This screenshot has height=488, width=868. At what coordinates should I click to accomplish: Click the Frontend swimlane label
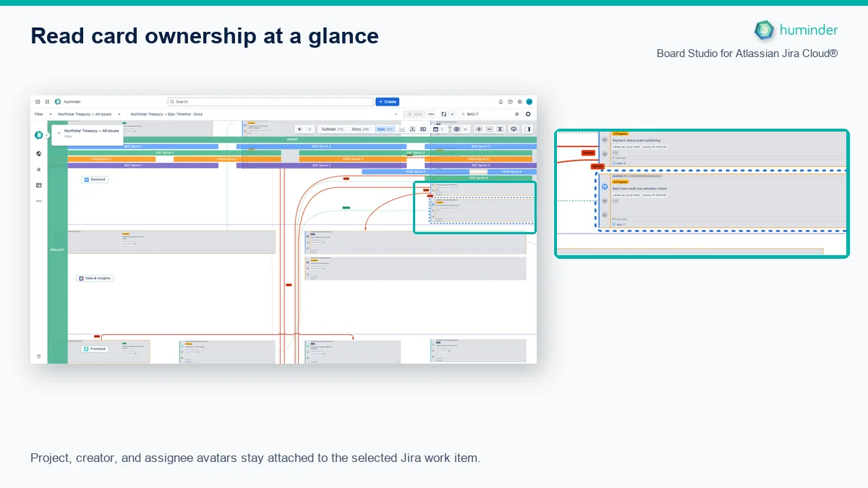point(95,348)
